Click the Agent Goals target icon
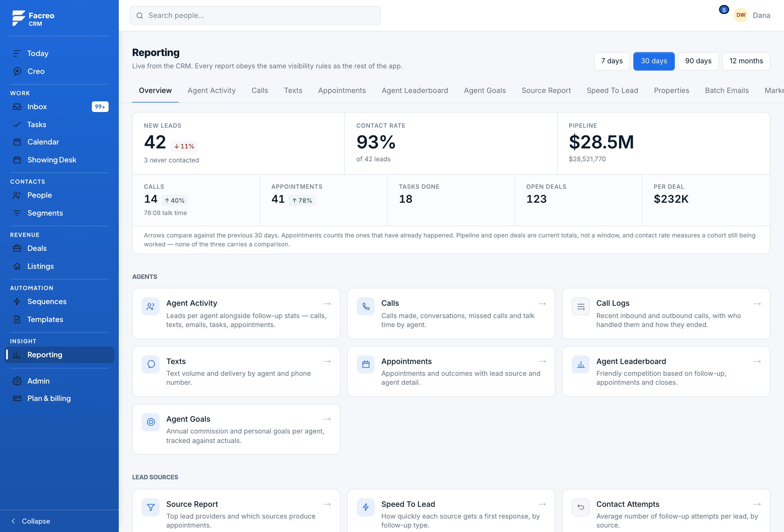 click(x=151, y=422)
